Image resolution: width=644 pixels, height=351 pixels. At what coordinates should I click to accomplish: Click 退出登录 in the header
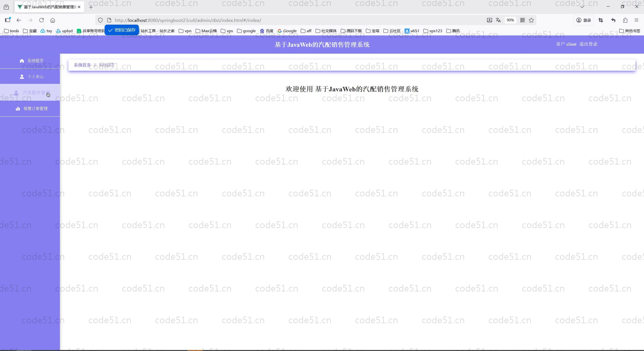tap(588, 44)
